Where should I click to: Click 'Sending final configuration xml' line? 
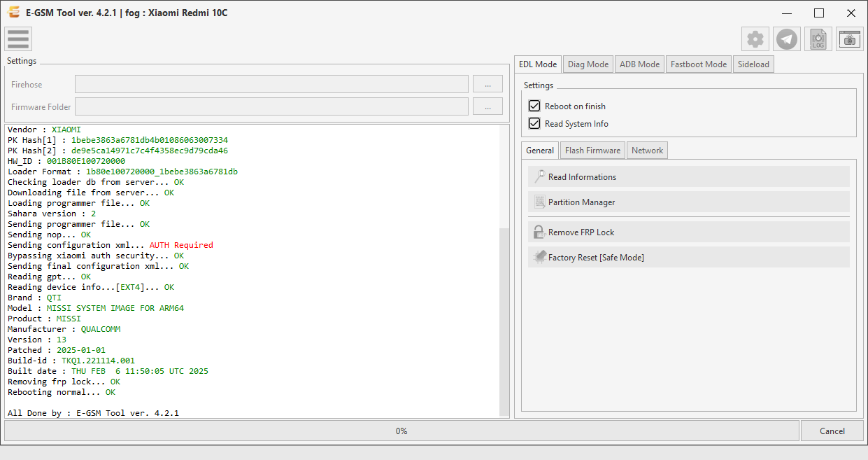pyautogui.click(x=98, y=266)
